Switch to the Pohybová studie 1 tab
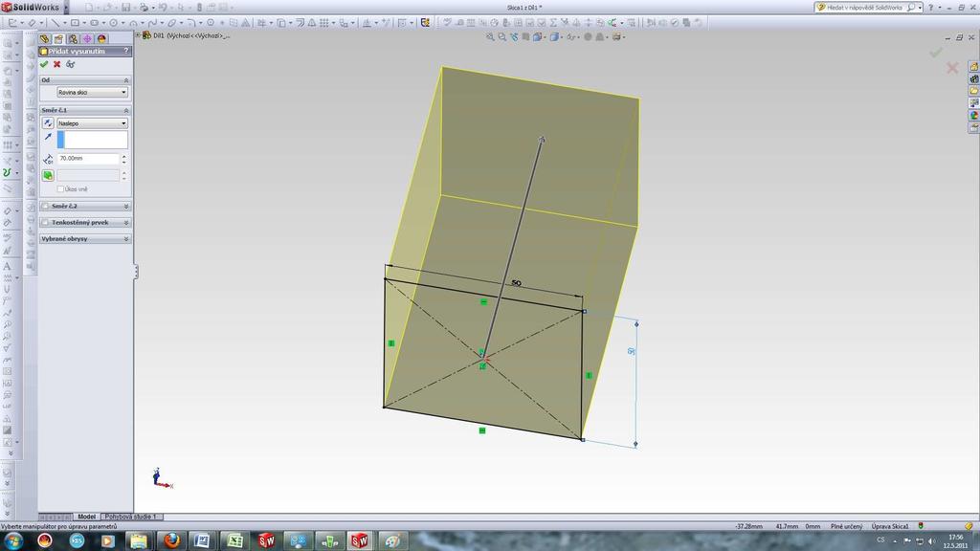The height and width of the screenshot is (551, 980). pyautogui.click(x=130, y=517)
